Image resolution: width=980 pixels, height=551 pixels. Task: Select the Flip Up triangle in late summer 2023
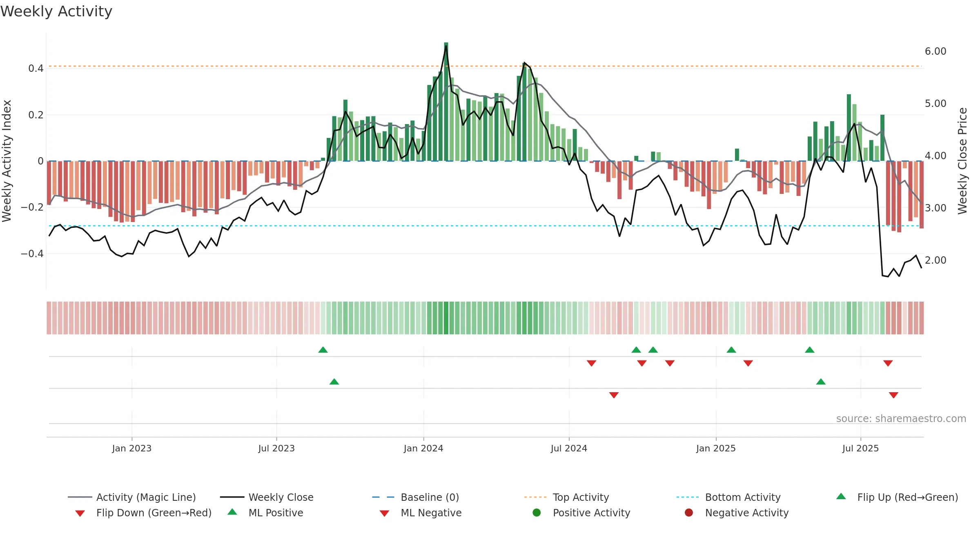[x=323, y=350]
